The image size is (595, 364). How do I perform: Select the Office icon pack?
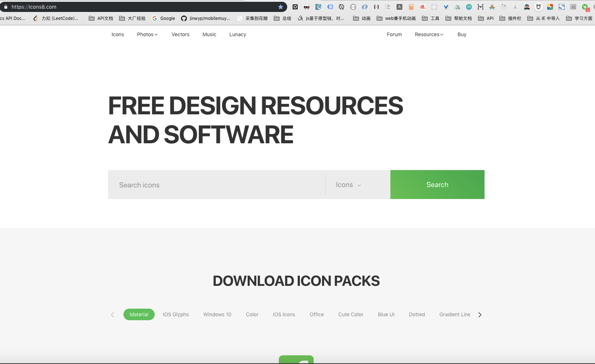(317, 314)
